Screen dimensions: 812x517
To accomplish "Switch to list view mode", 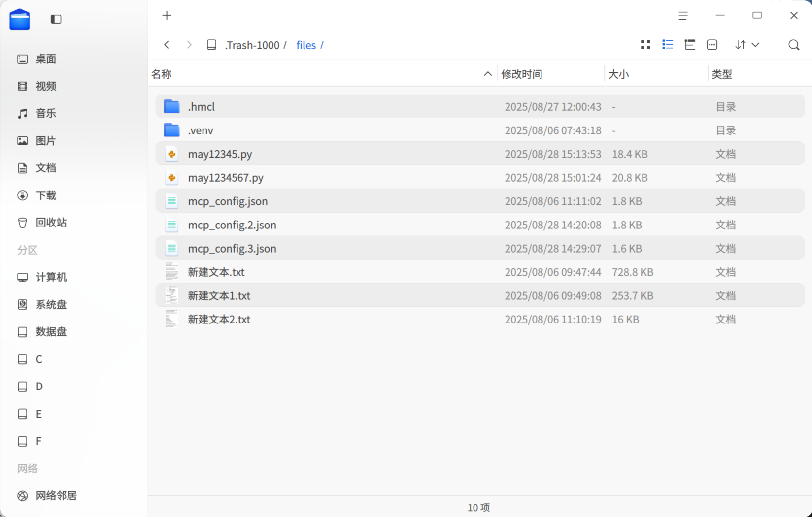I will 668,45.
